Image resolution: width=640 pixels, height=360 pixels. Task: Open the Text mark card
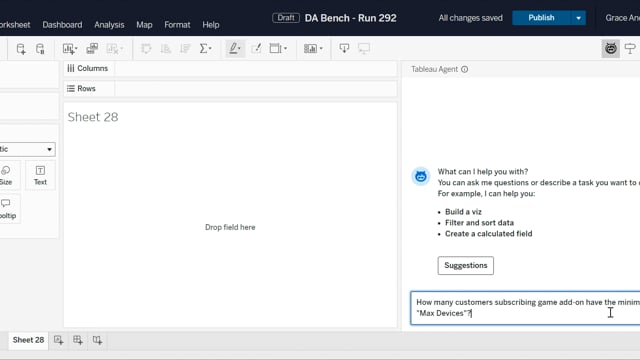[40, 176]
